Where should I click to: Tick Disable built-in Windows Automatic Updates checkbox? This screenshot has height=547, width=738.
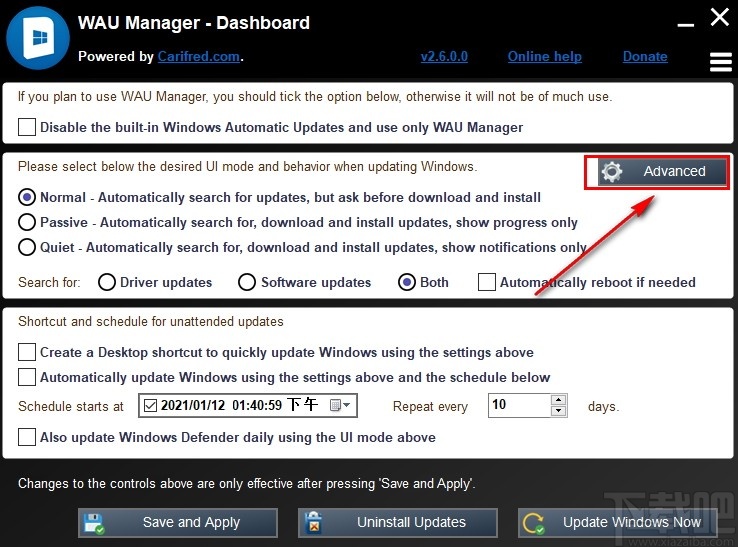(x=27, y=127)
